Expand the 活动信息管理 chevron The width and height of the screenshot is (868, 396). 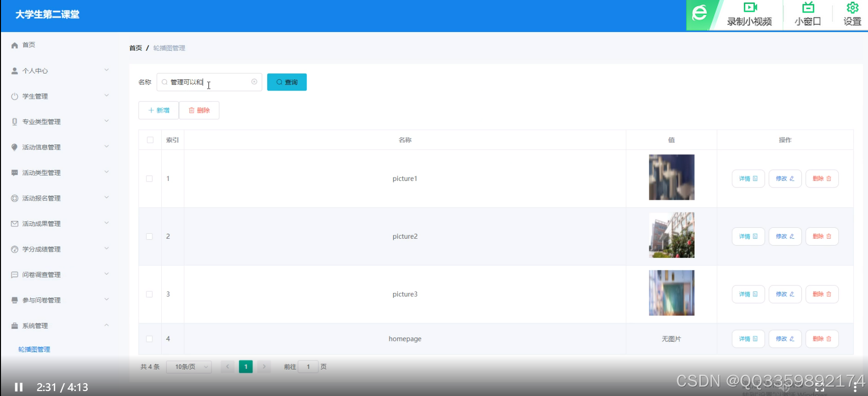pos(106,146)
